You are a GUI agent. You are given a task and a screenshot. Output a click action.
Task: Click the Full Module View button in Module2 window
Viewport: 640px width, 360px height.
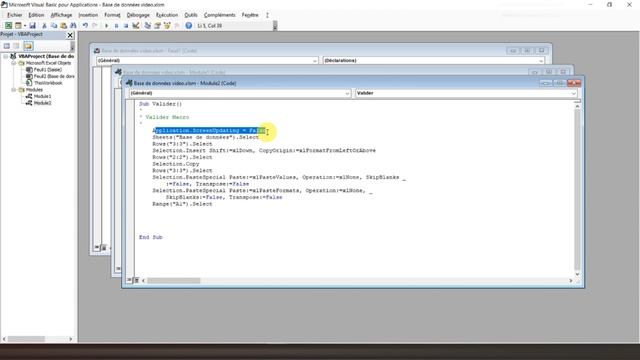(136, 280)
